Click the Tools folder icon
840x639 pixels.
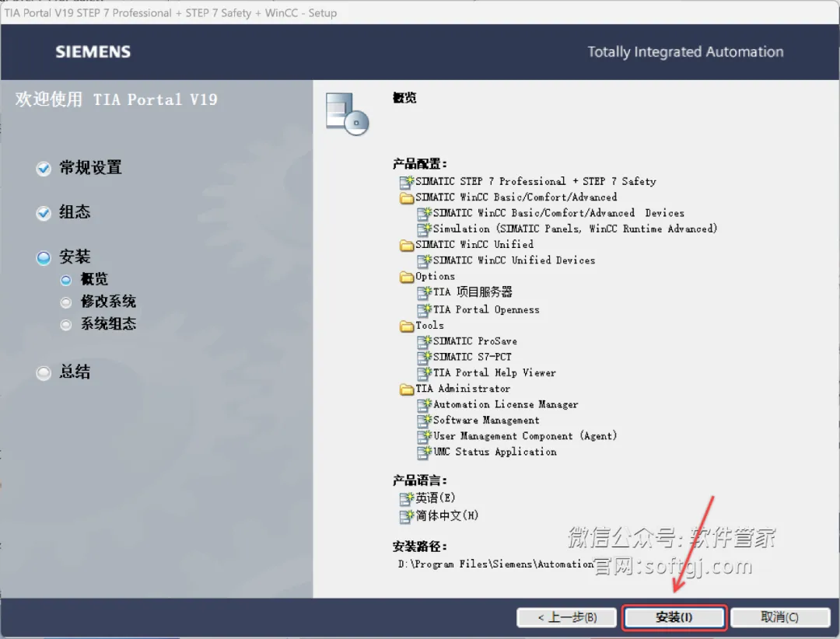coord(407,326)
